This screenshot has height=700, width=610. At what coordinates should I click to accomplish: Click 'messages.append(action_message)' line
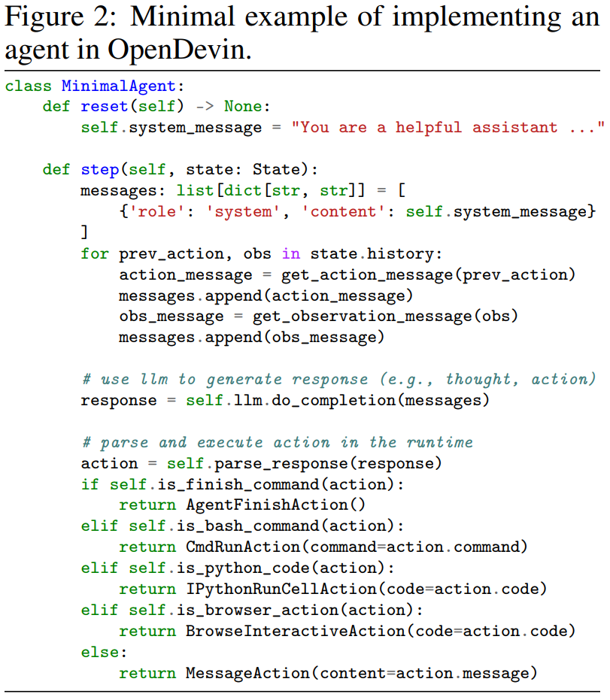point(266,296)
